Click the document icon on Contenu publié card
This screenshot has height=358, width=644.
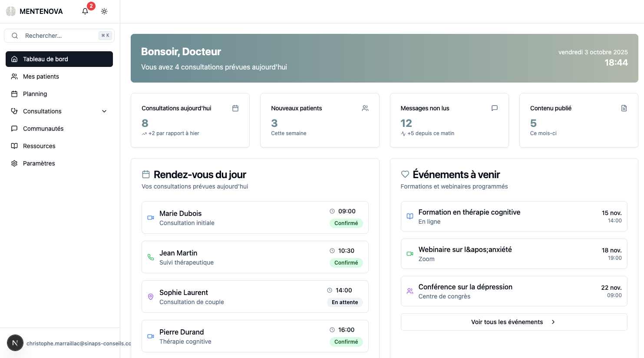624,108
